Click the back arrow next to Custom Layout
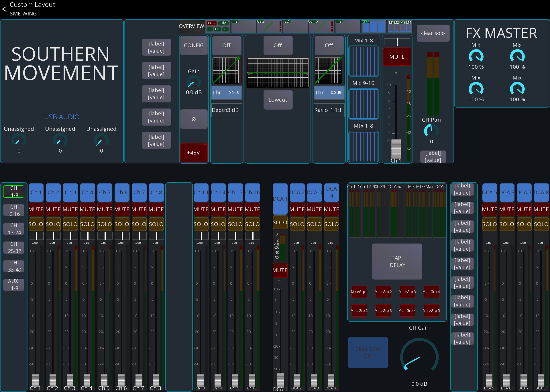Image resolution: width=550 pixels, height=392 pixels. (4, 9)
